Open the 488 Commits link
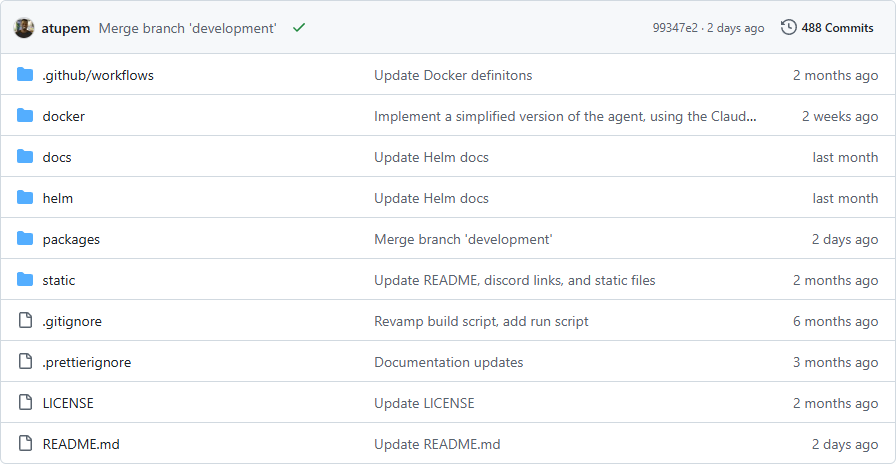This screenshot has width=896, height=464. pyautogui.click(x=837, y=28)
